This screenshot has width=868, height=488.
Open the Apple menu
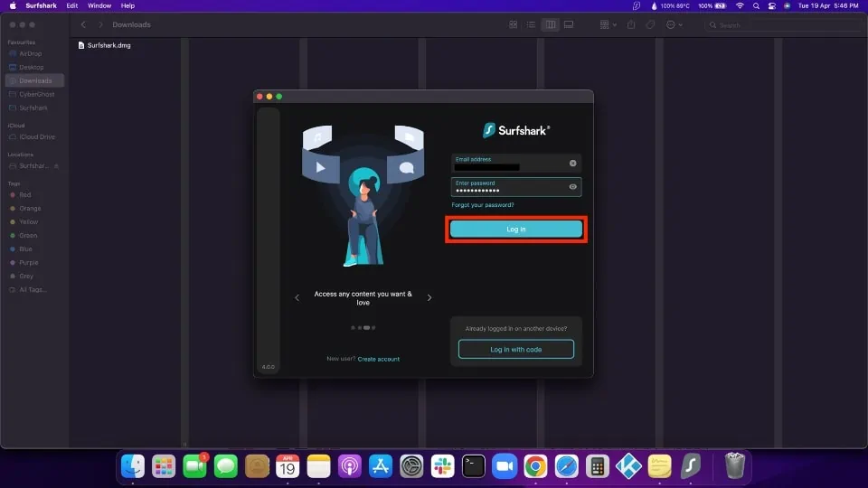[12, 5]
